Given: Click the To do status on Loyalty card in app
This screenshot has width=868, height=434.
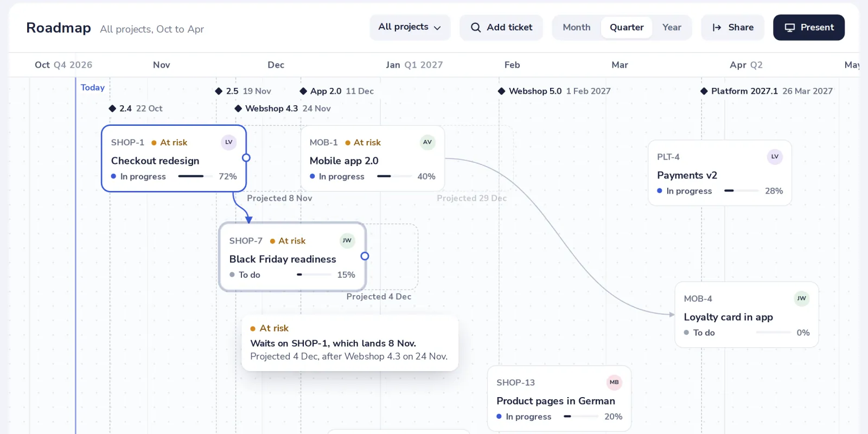Looking at the screenshot, I should [x=699, y=333].
